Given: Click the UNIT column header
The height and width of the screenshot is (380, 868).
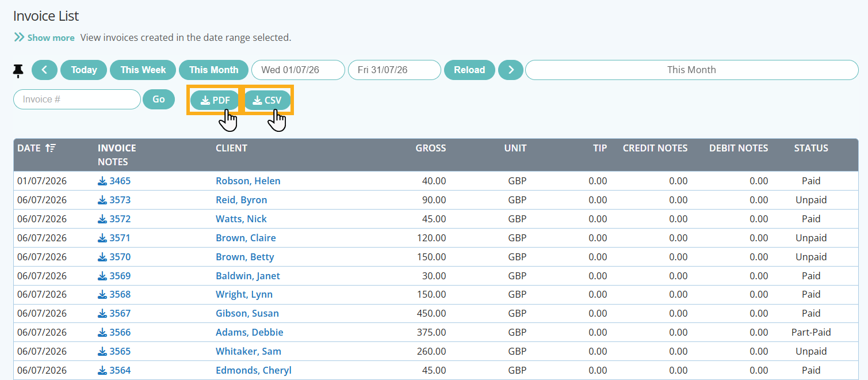Looking at the screenshot, I should click(x=515, y=148).
